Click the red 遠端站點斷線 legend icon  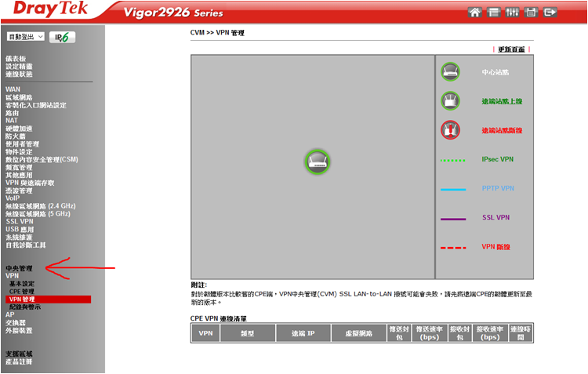pos(449,129)
